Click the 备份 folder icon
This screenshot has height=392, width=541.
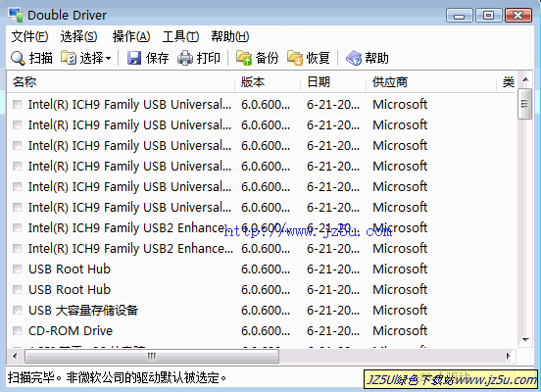[x=244, y=58]
